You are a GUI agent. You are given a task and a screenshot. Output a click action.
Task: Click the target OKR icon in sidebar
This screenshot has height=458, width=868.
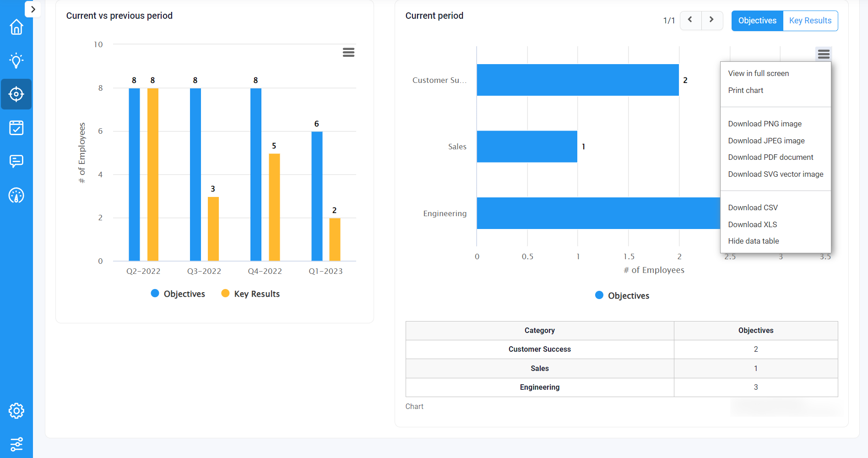[16, 94]
